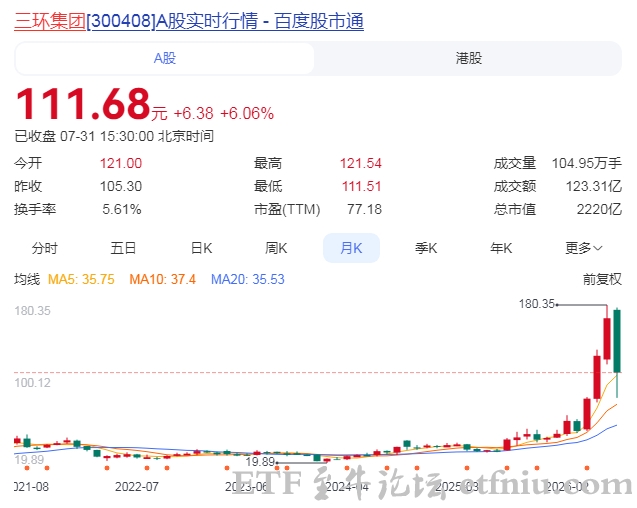
Task: Click the 换手率 value 5.61%
Action: pyautogui.click(x=121, y=209)
